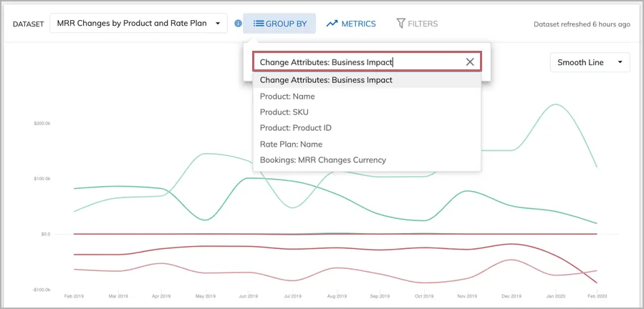Viewport: 644px width, 309px height.
Task: Click the Feb 2019 axis label
Action: coord(74,296)
